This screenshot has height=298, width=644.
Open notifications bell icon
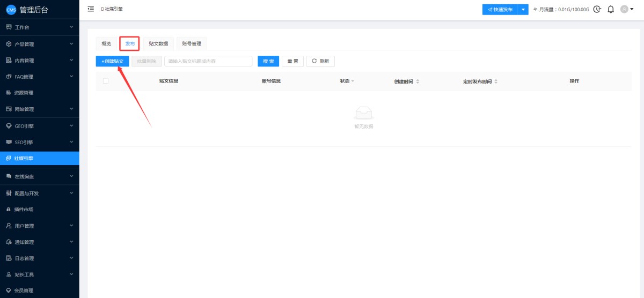(611, 9)
